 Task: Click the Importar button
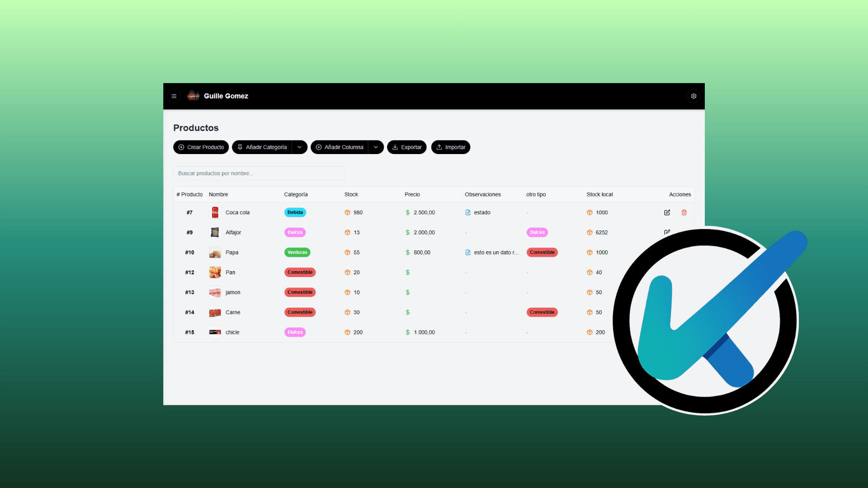450,147
